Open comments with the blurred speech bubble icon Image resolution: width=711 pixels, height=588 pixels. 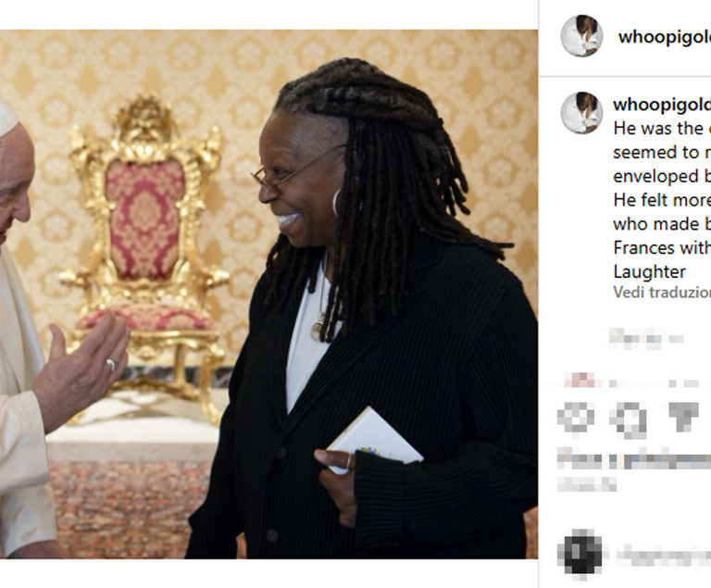629,419
